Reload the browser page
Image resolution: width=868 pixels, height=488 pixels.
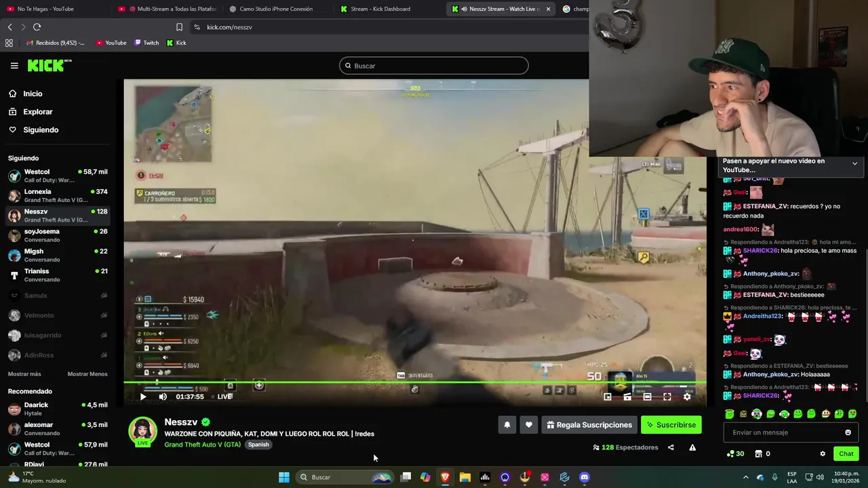click(x=37, y=27)
